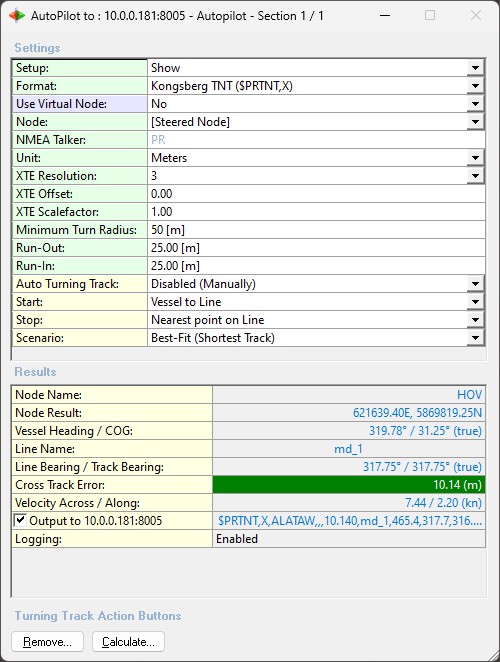This screenshot has height=662, width=500.
Task: Click the green Cross Track Error value bar
Action: pyautogui.click(x=349, y=485)
